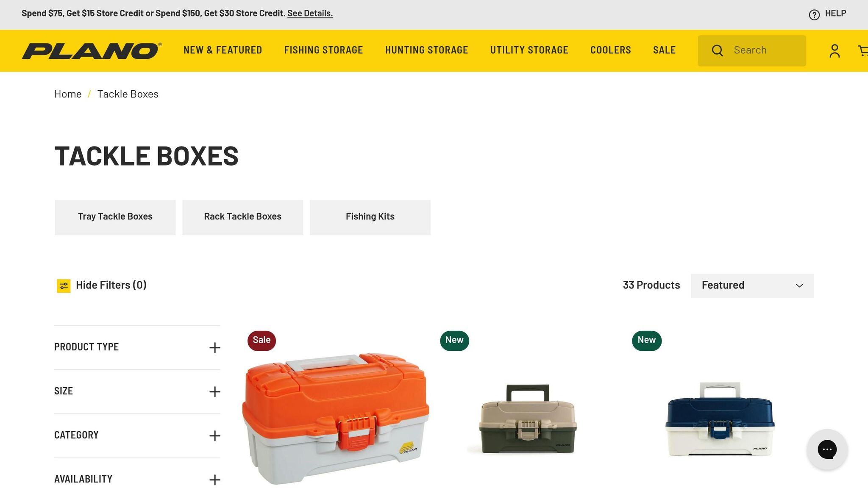Open the navy blue tackle box thumbnail
Viewport: 868px width, 488px height.
tap(720, 419)
